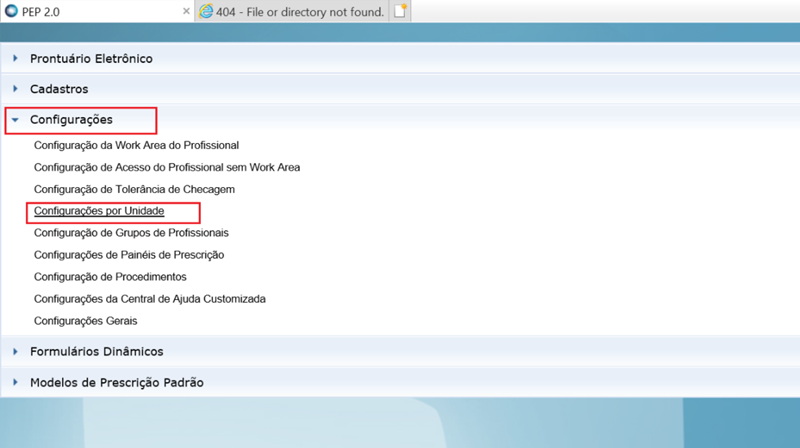The image size is (800, 448).
Task: Expand the Prontuário Eletrônico section arrow
Action: 15,58
